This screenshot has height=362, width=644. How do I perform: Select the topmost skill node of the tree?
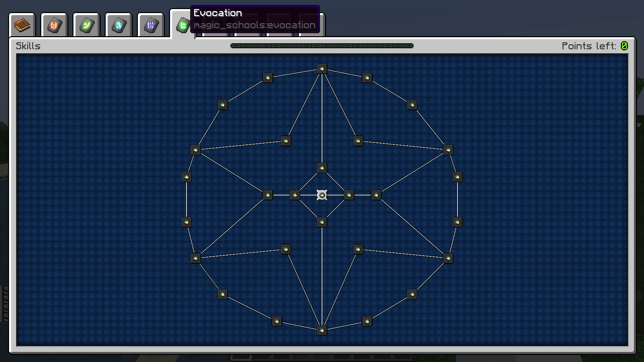[x=321, y=68]
